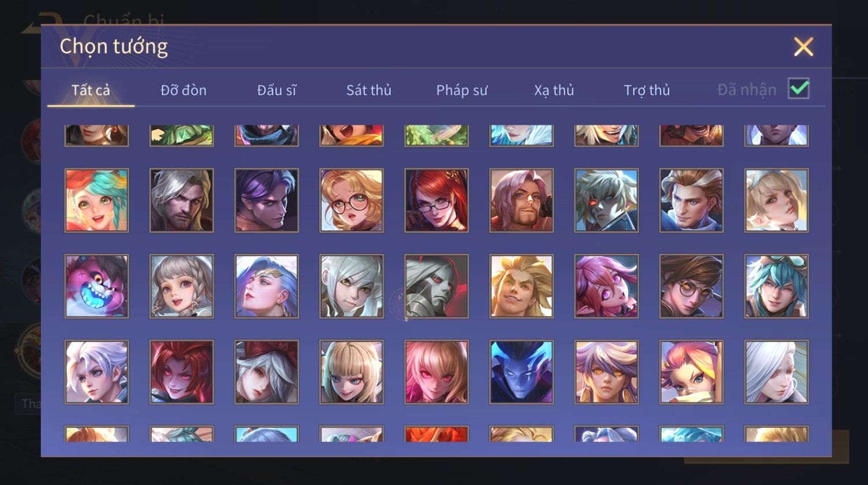Select the gray-haired bearded man portrait

click(181, 201)
